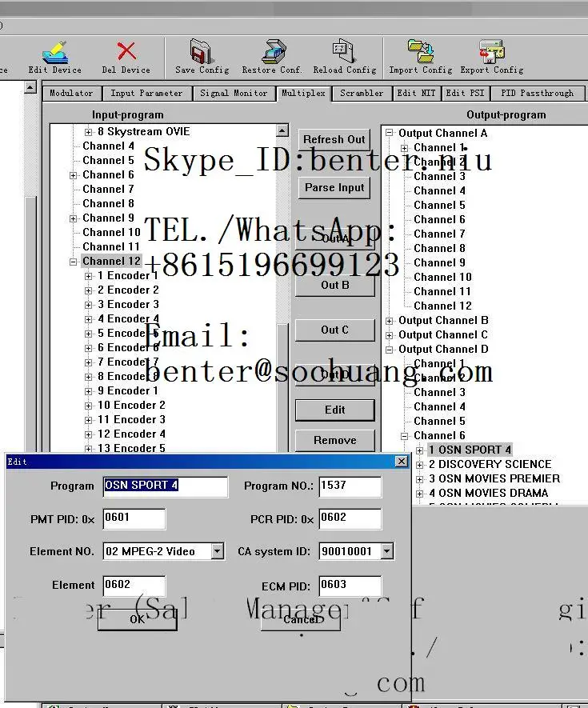Click the Parse Input button
Screen dimensions: 588x708
click(x=334, y=187)
